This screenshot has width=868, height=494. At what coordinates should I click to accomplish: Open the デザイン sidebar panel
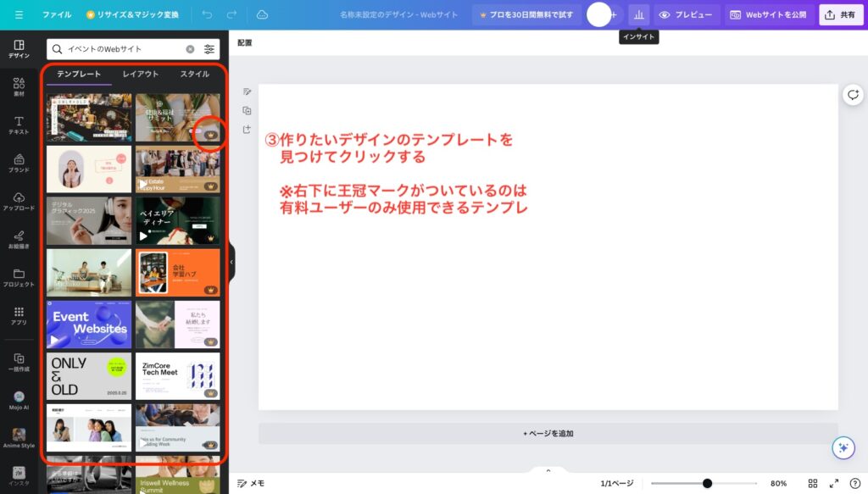click(19, 48)
